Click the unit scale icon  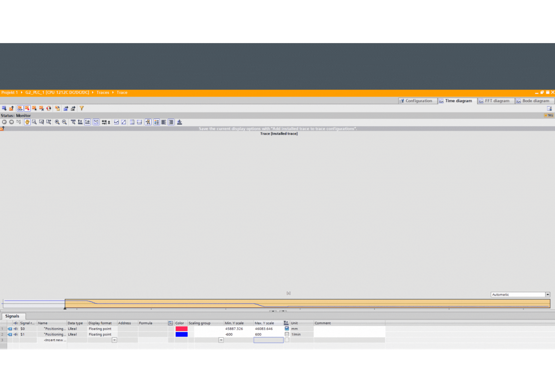point(106,122)
